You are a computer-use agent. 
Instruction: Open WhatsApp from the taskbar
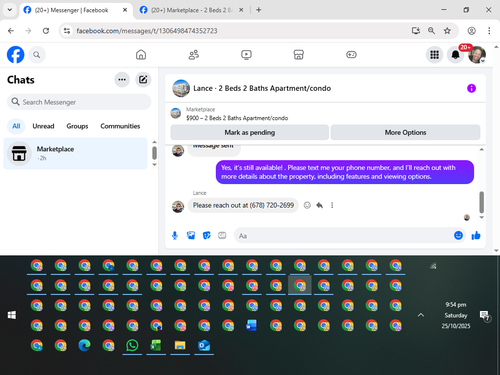point(132,345)
